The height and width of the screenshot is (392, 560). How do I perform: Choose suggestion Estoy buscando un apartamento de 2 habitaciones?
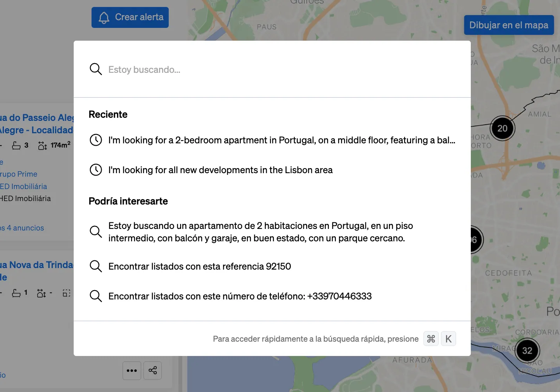272,232
